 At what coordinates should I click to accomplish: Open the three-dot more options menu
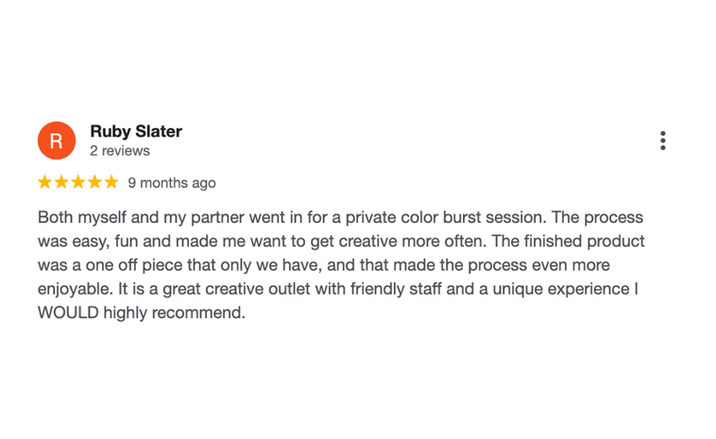tap(662, 141)
